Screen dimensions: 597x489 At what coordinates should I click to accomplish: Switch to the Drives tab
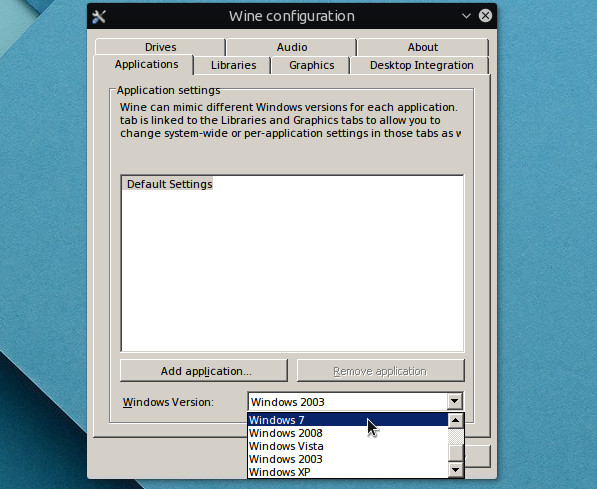pos(160,47)
